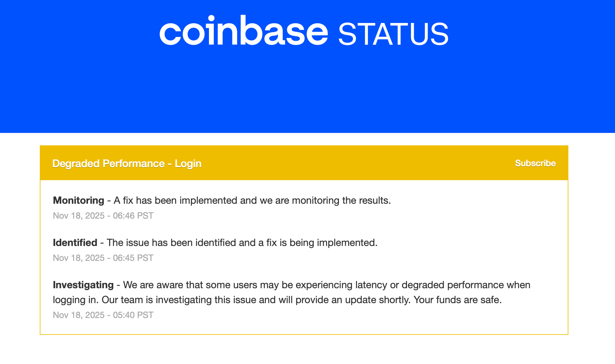Select the Nov 18, 2025 - 06:46 PST timestamp
Viewport: 615px width, 364px height.
103,216
